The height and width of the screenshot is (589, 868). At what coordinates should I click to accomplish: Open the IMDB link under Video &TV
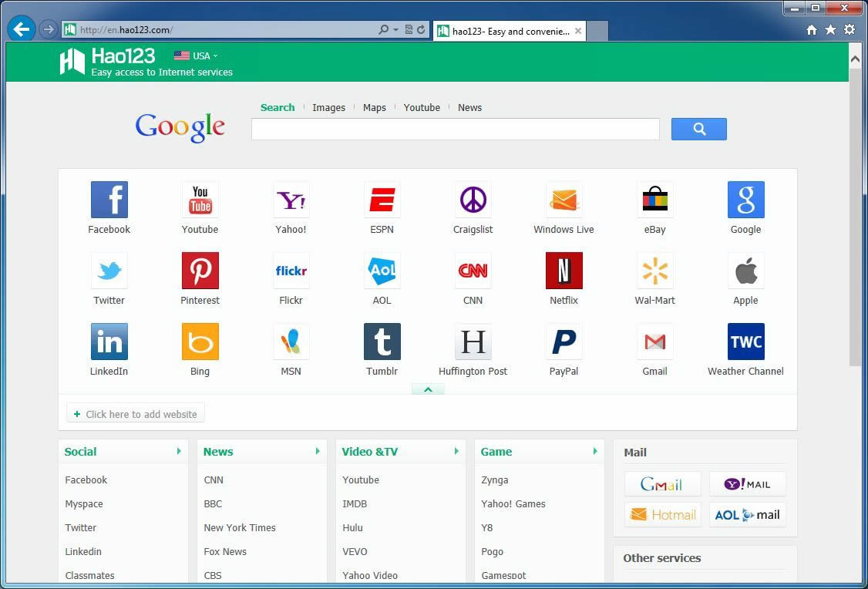pos(355,503)
